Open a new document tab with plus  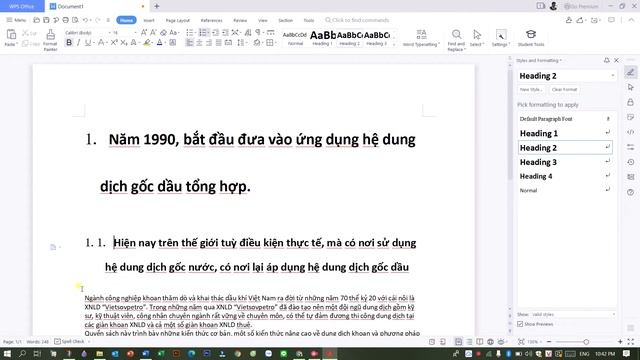coord(157,6)
